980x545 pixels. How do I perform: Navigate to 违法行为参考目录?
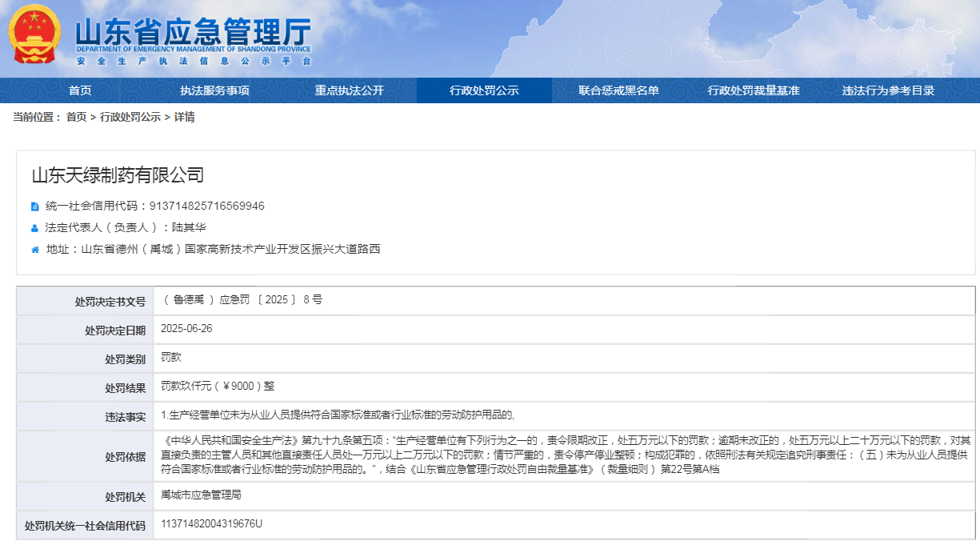tap(888, 90)
